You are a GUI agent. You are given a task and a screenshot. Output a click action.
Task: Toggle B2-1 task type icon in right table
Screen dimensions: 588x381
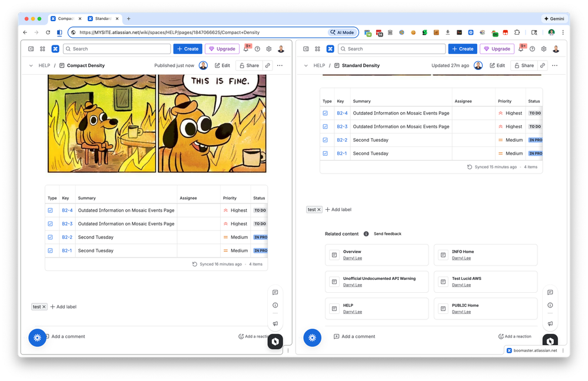coord(325,153)
